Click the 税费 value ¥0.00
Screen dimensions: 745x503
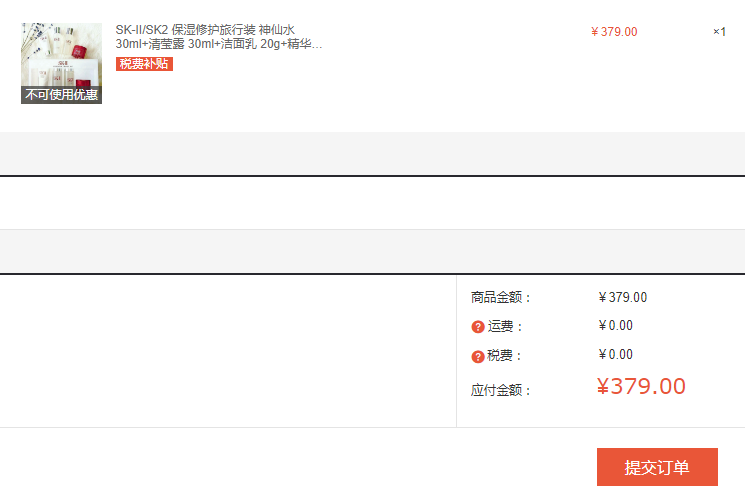[x=615, y=354]
